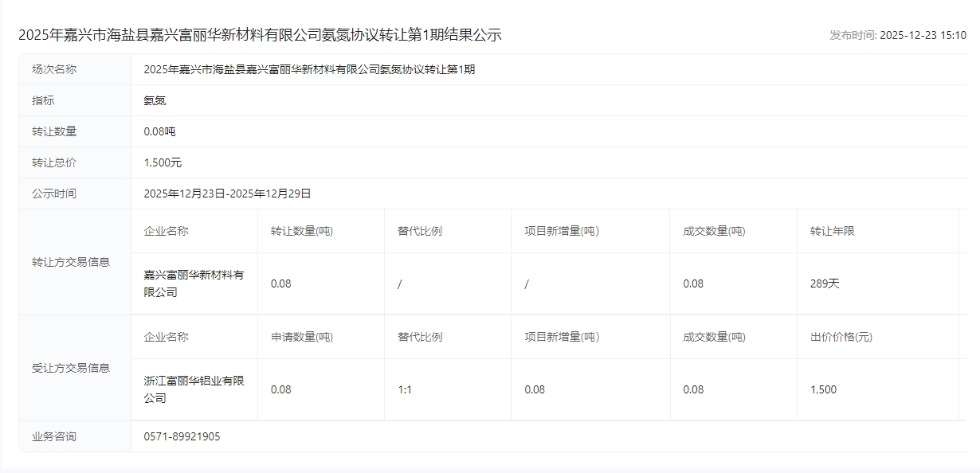Viewport: 980px width, 473px height.
Task: Click the 1:1 replacement ratio cell
Action: 405,389
